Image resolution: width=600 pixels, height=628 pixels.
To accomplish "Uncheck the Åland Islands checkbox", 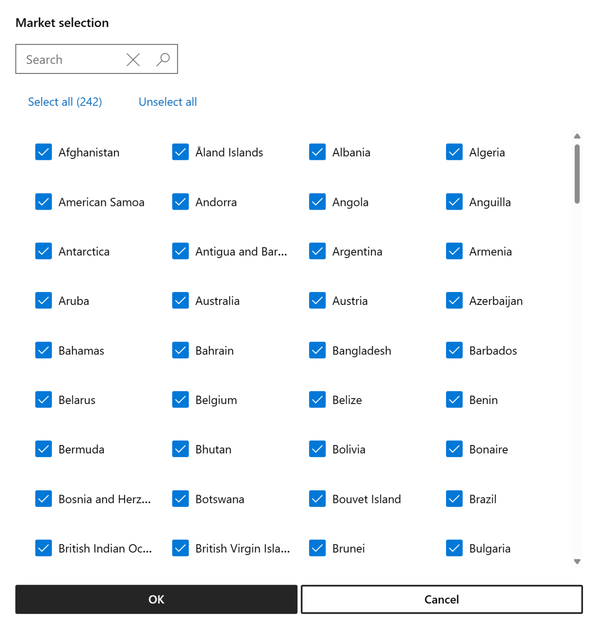I will coord(180,152).
